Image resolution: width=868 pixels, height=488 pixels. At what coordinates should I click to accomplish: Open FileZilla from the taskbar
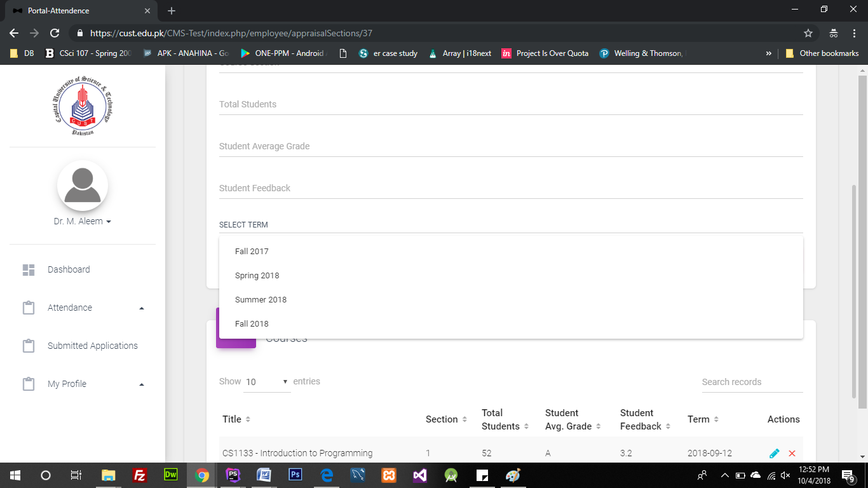click(140, 475)
